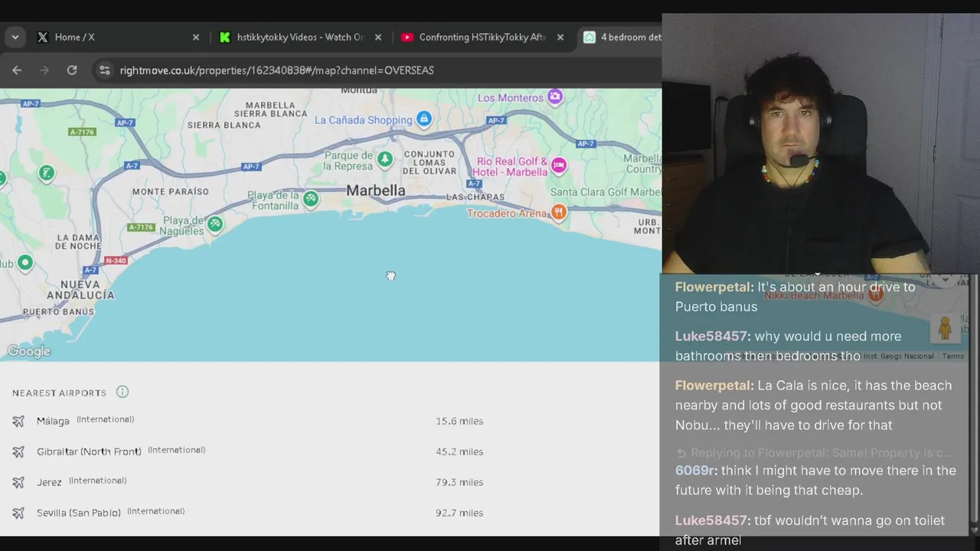
Task: Click green marker above Nueva Andalucía
Action: pos(24,262)
